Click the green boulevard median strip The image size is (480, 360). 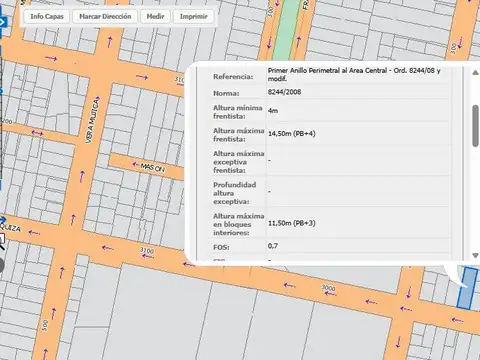pos(287,30)
